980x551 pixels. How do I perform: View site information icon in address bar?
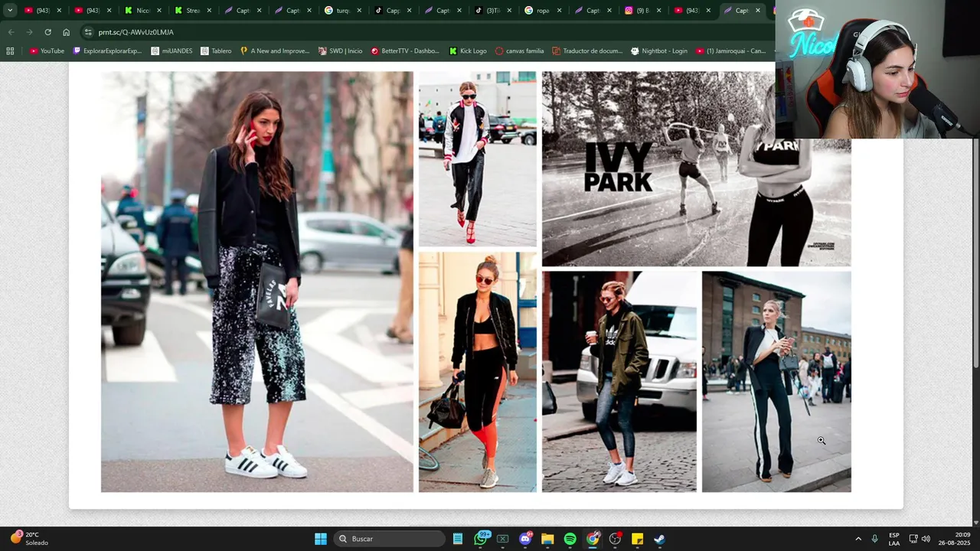[x=88, y=32]
